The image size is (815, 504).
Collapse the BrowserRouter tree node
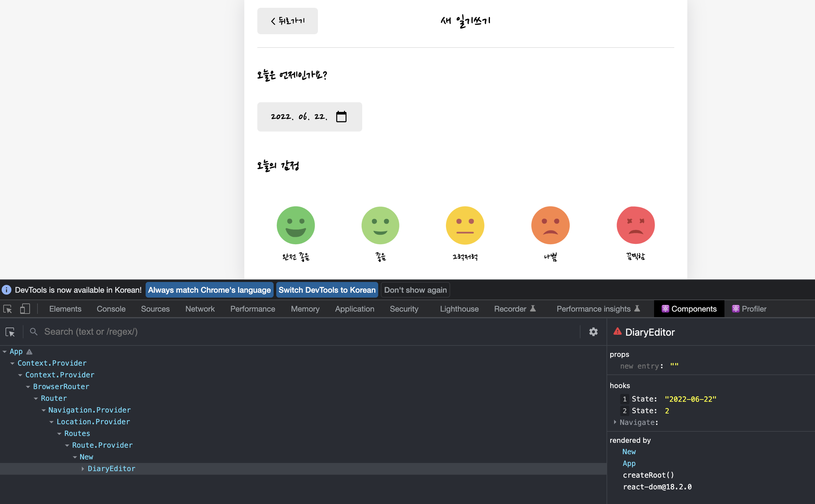pyautogui.click(x=28, y=387)
